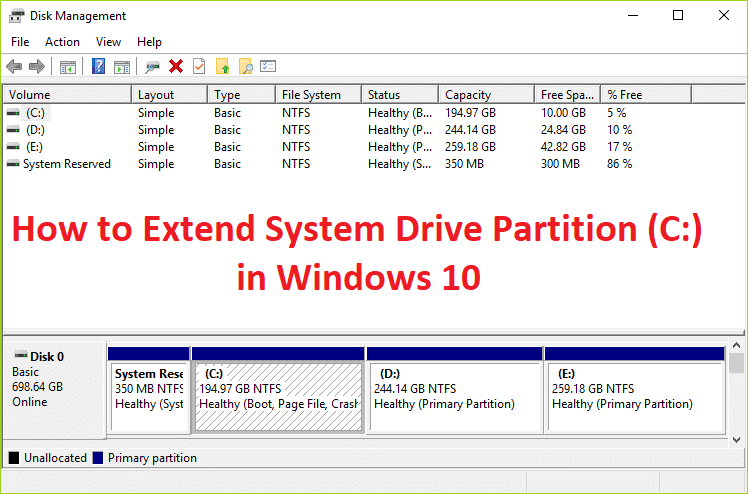Click the red X Delete icon

176,67
